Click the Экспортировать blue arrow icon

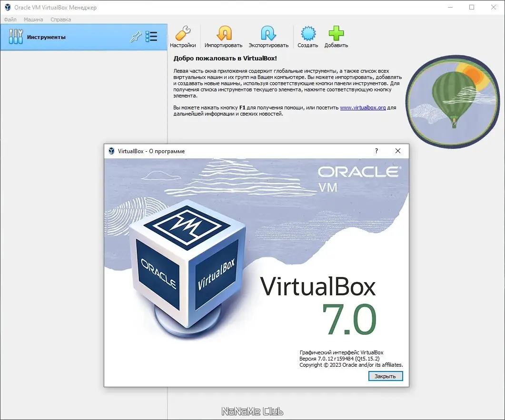point(268,33)
